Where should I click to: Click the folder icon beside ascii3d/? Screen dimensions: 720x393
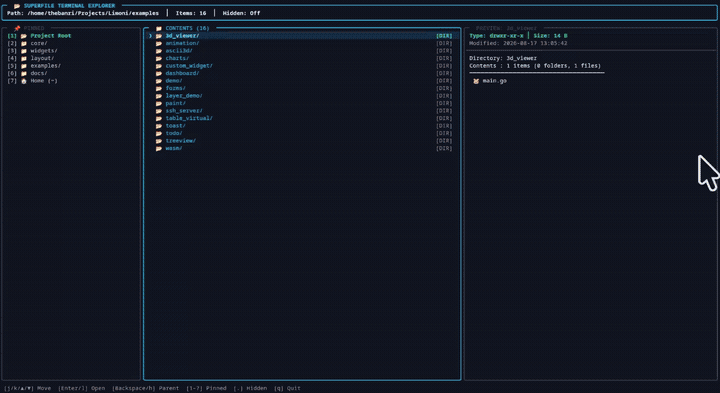[159, 51]
